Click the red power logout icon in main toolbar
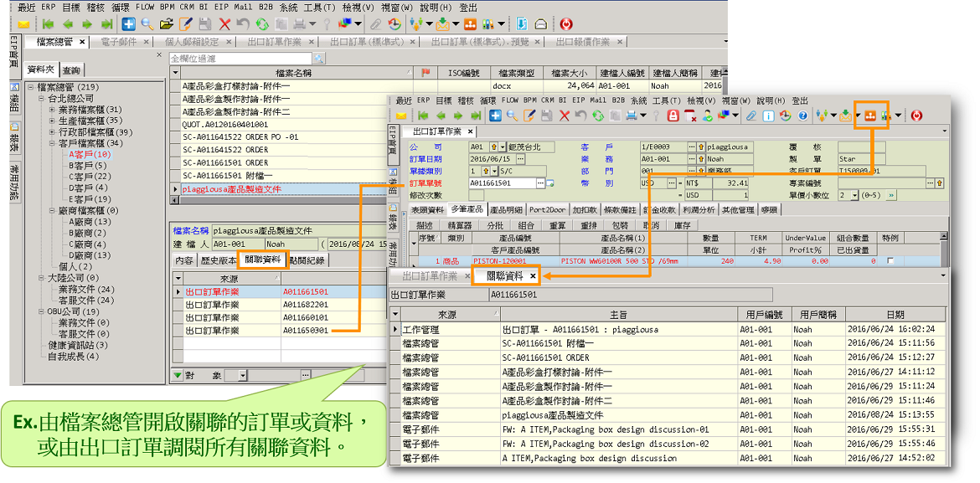980x483 pixels. [567, 23]
